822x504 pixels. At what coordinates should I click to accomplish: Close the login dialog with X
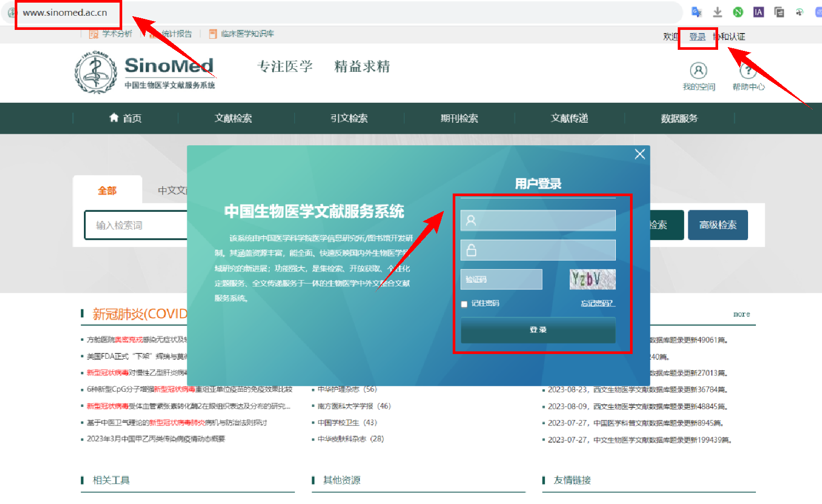tap(639, 154)
